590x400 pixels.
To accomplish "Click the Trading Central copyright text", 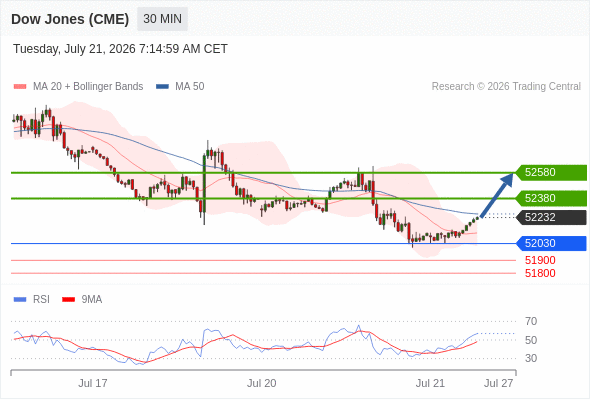I will tap(506, 87).
